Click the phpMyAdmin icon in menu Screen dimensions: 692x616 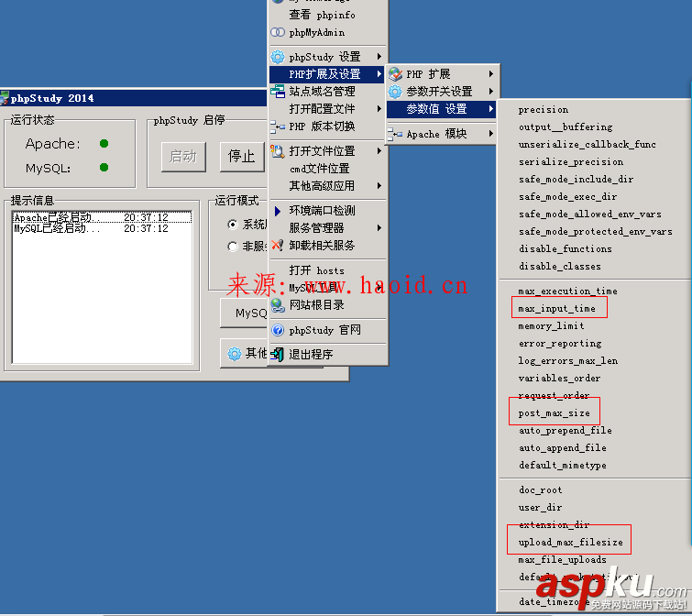coord(278,32)
